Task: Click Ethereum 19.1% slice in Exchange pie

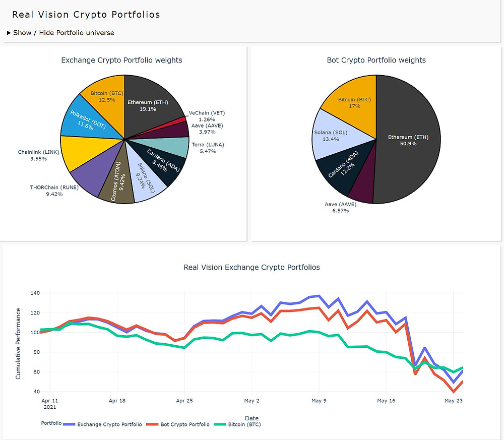Action: (148, 105)
